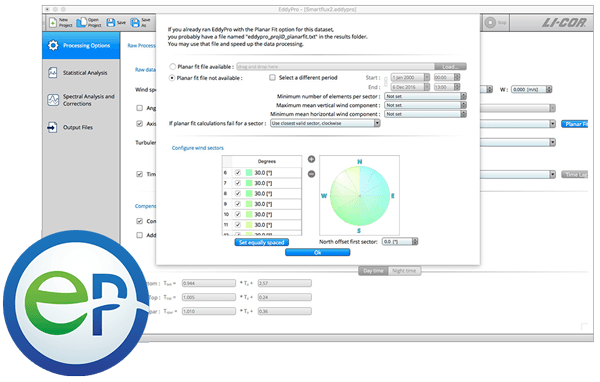Click the Processing Options gear icon
The height and width of the screenshot is (382, 600).
tap(53, 46)
